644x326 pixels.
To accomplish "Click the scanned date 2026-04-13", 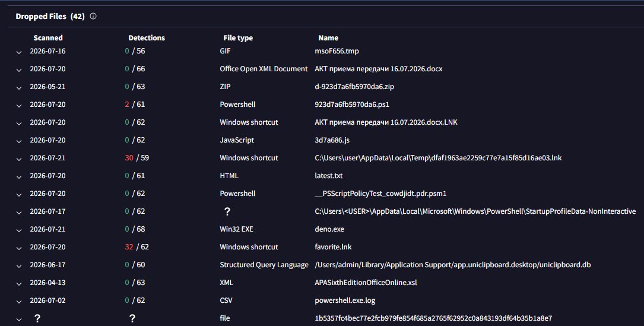I will click(x=47, y=283).
